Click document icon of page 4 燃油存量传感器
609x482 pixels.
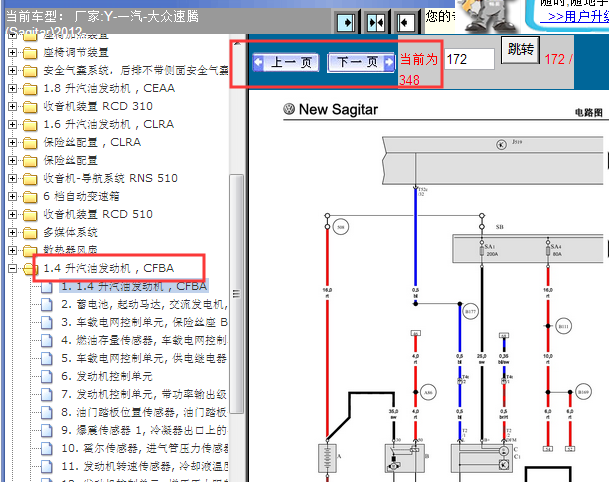coord(47,340)
